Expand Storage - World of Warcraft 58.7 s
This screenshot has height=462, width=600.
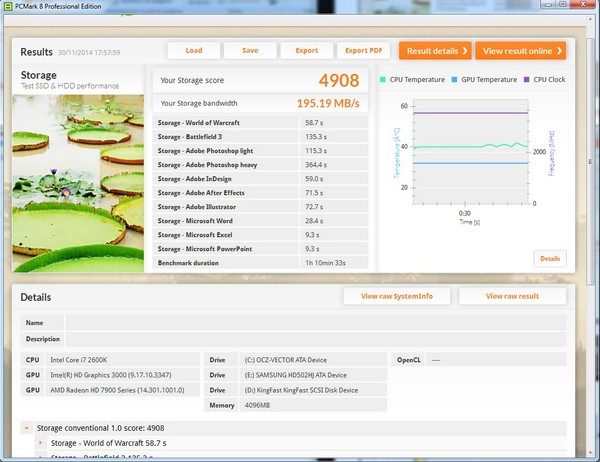coord(40,443)
